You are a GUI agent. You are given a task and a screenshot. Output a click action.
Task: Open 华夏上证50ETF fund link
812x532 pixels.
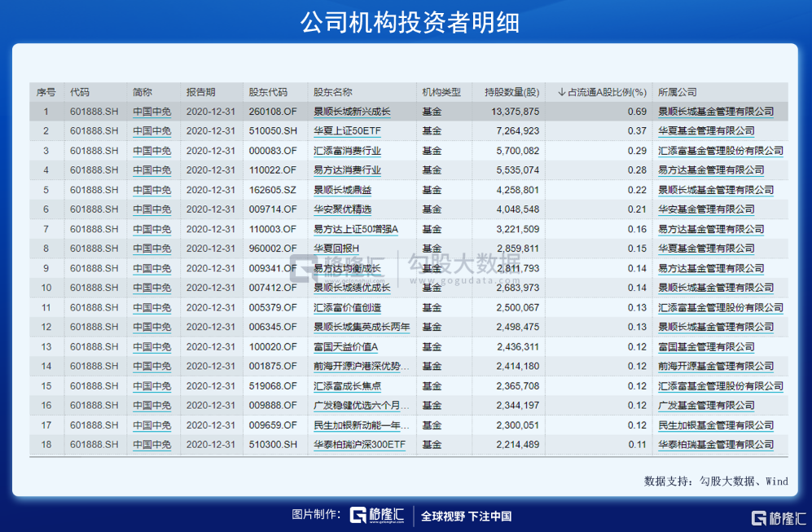click(x=347, y=131)
